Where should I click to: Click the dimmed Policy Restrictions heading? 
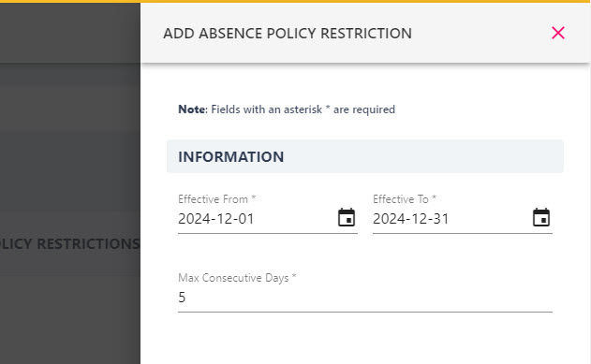coord(69,243)
